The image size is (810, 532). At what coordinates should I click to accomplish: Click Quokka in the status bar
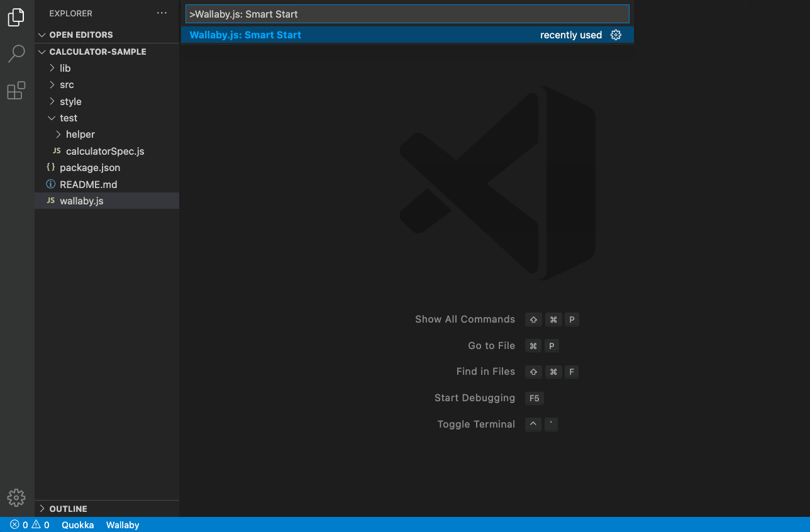coord(78,524)
